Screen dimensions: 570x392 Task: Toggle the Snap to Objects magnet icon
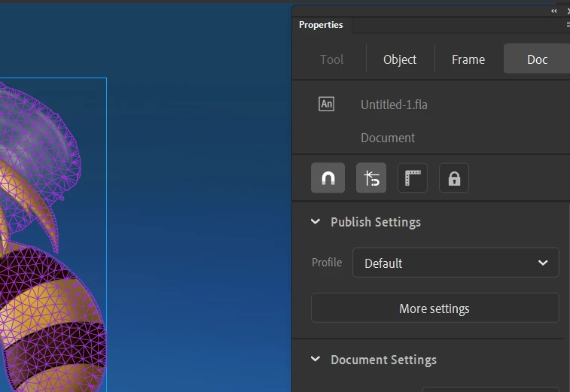(x=328, y=178)
